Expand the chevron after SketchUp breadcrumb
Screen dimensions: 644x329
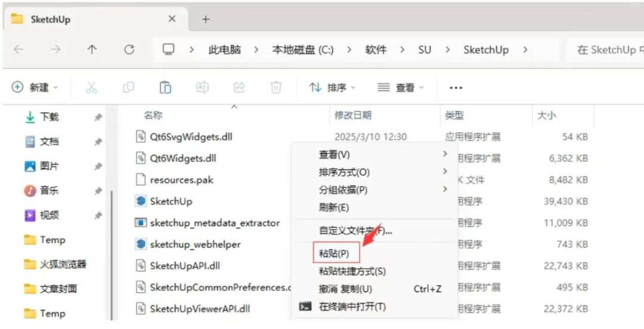point(525,49)
